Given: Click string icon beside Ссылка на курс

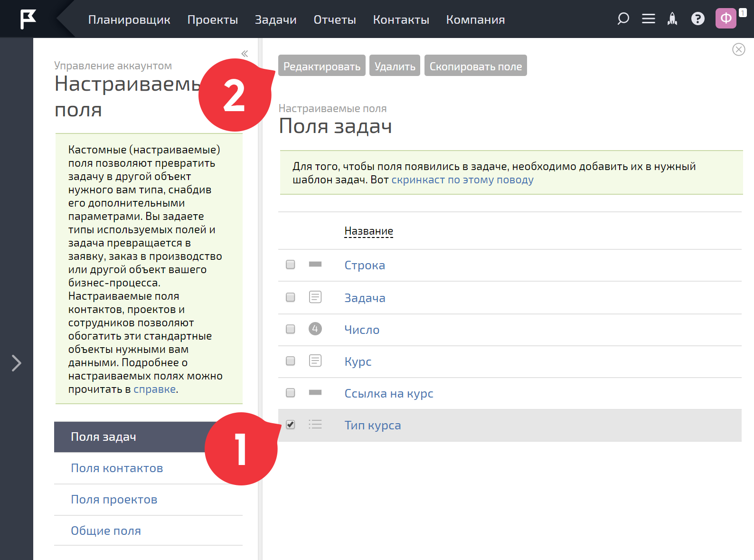Looking at the screenshot, I should pos(315,392).
